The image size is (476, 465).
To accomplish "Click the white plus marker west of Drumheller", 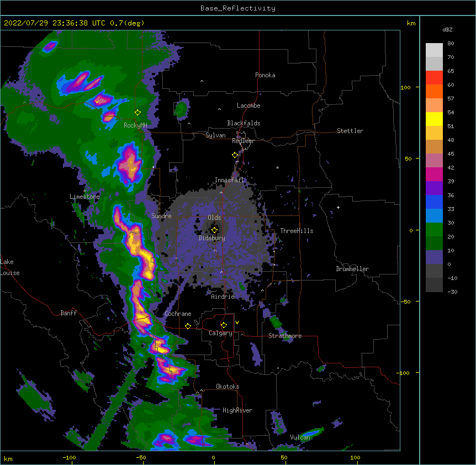I will click(x=338, y=207).
